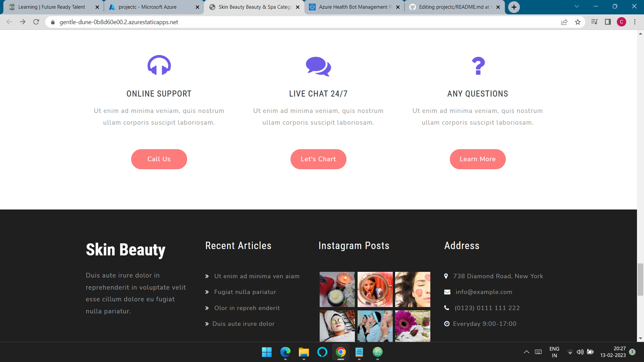Open File Explorer from taskbar
The width and height of the screenshot is (644, 362).
(x=304, y=352)
